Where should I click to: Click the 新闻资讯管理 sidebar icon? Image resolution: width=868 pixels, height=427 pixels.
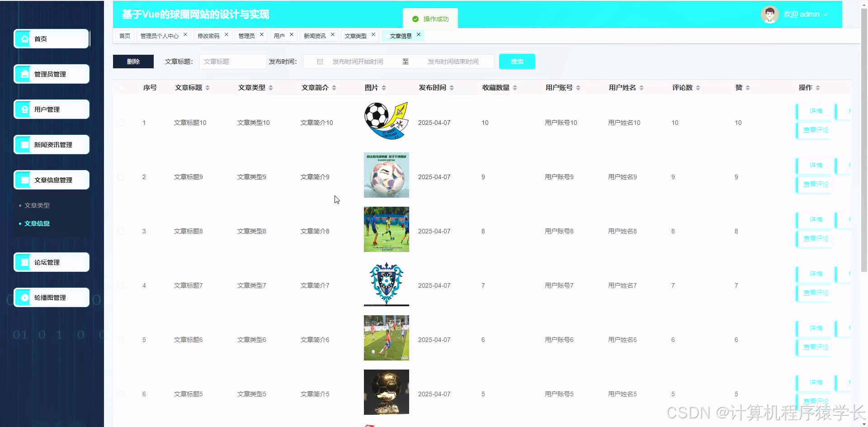pyautogui.click(x=25, y=145)
